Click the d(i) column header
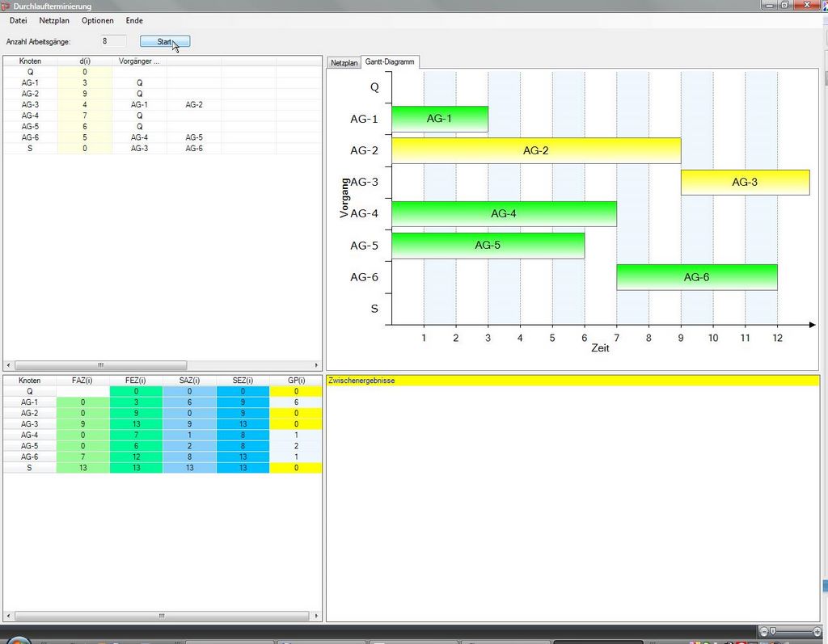This screenshot has width=828, height=644. pos(84,61)
